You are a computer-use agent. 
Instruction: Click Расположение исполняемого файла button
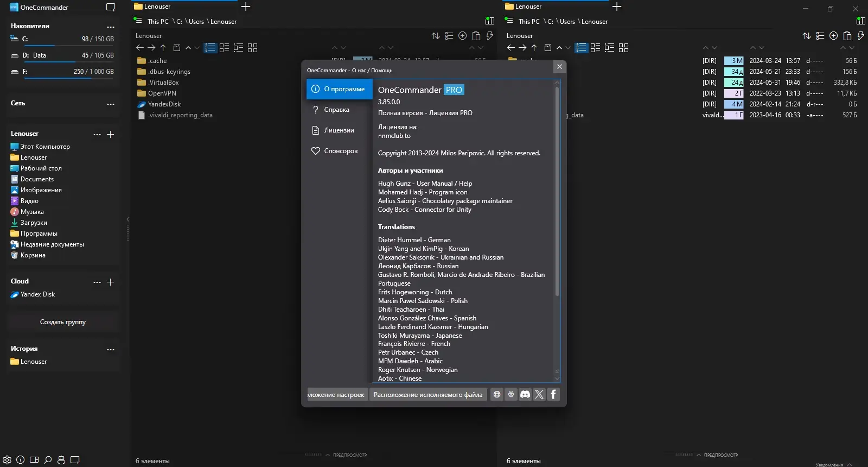[428, 395]
